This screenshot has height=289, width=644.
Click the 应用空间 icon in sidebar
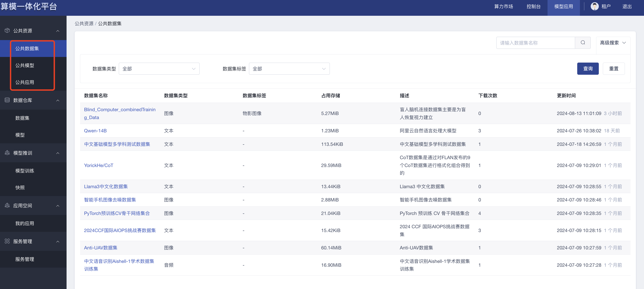7,205
